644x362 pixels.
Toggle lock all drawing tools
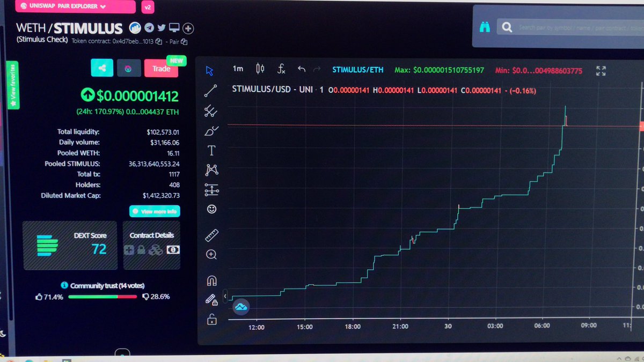point(212,320)
